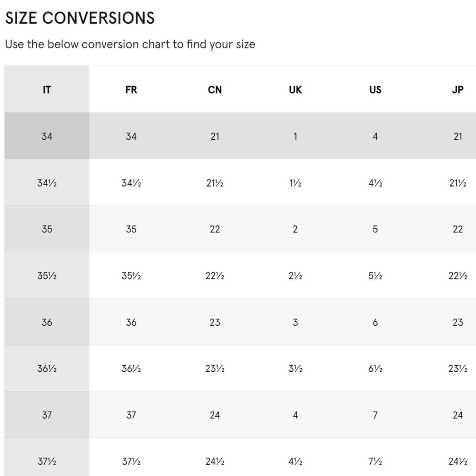The width and height of the screenshot is (476, 476).
Task: Choose IT size 37 cell
Action: tap(47, 415)
